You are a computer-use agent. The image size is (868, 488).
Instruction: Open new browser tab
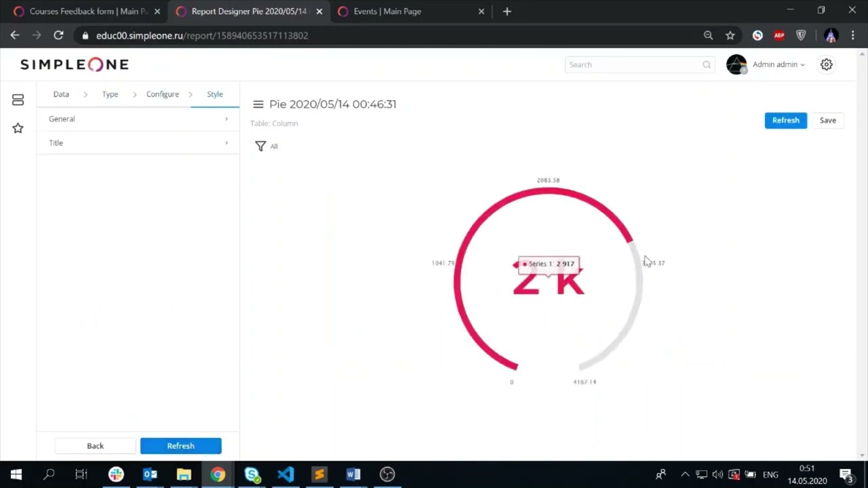pyautogui.click(x=507, y=11)
